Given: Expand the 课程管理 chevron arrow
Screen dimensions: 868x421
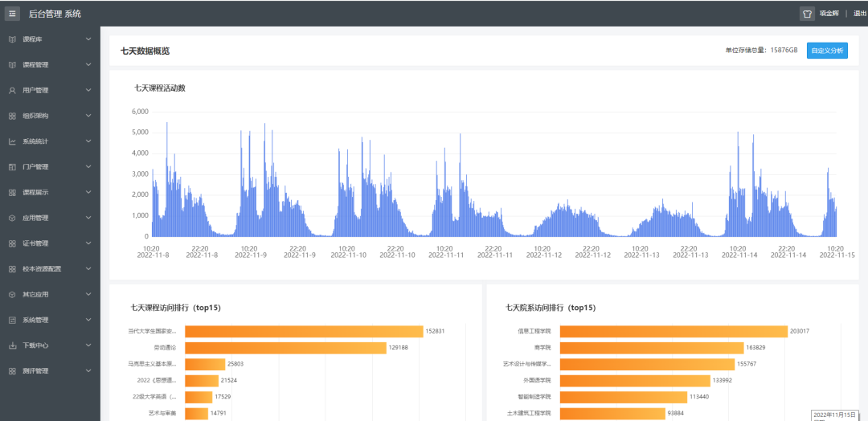Looking at the screenshot, I should (x=88, y=65).
